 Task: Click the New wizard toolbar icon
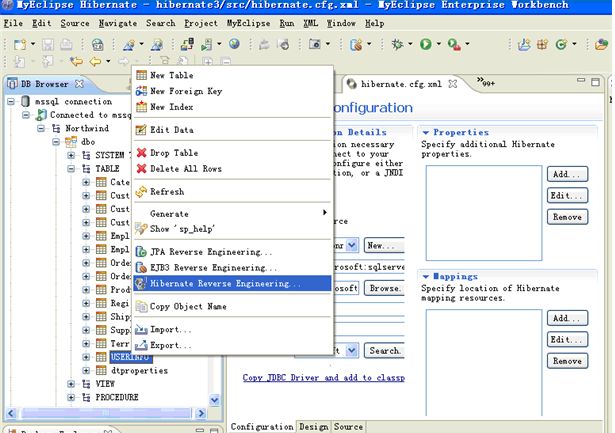pos(20,44)
